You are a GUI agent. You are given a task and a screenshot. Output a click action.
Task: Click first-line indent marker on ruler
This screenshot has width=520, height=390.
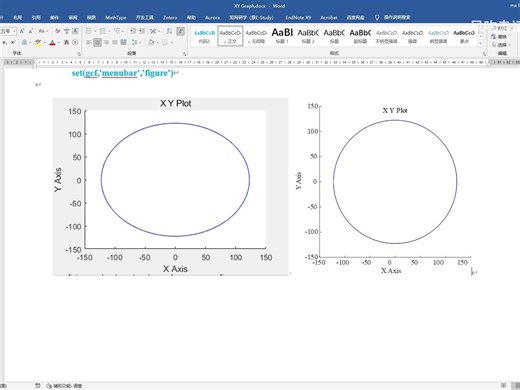35,60
